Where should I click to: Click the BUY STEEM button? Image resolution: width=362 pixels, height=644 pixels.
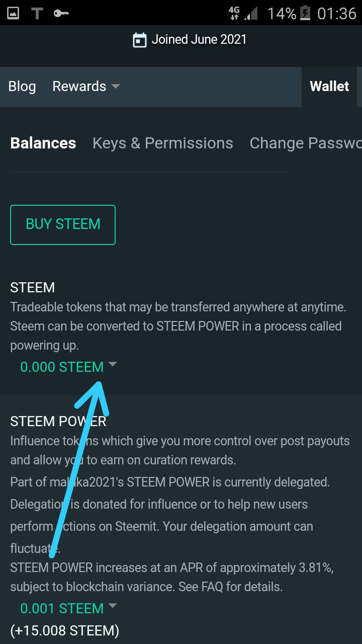tap(63, 224)
